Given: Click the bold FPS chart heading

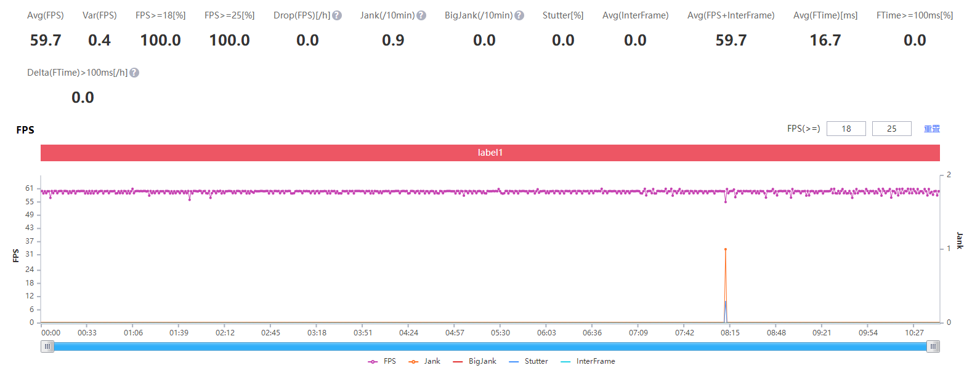Looking at the screenshot, I should point(25,130).
